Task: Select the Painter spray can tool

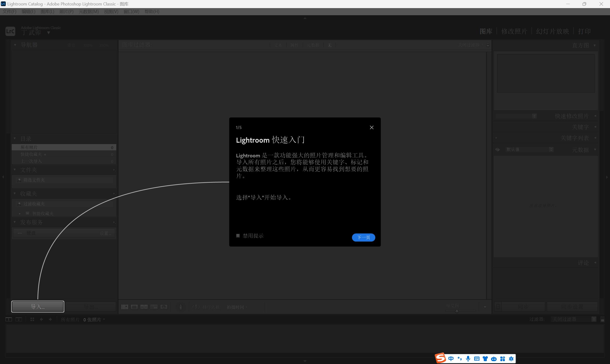Action: tap(181, 307)
